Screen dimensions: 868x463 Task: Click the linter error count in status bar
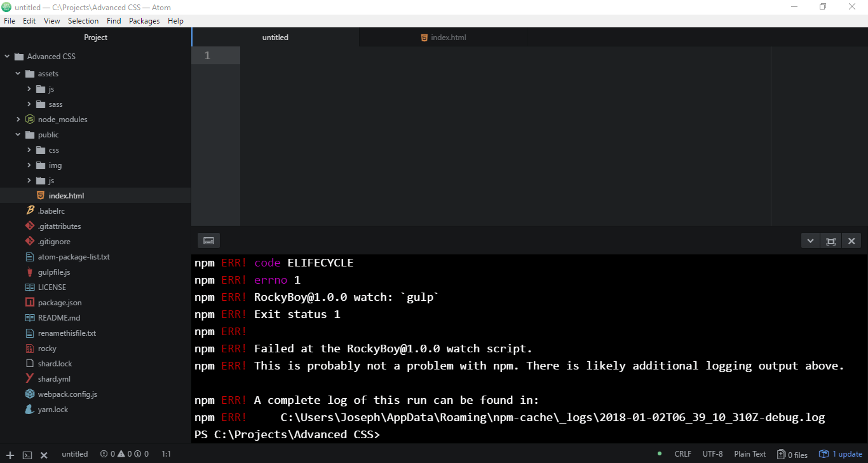108,454
